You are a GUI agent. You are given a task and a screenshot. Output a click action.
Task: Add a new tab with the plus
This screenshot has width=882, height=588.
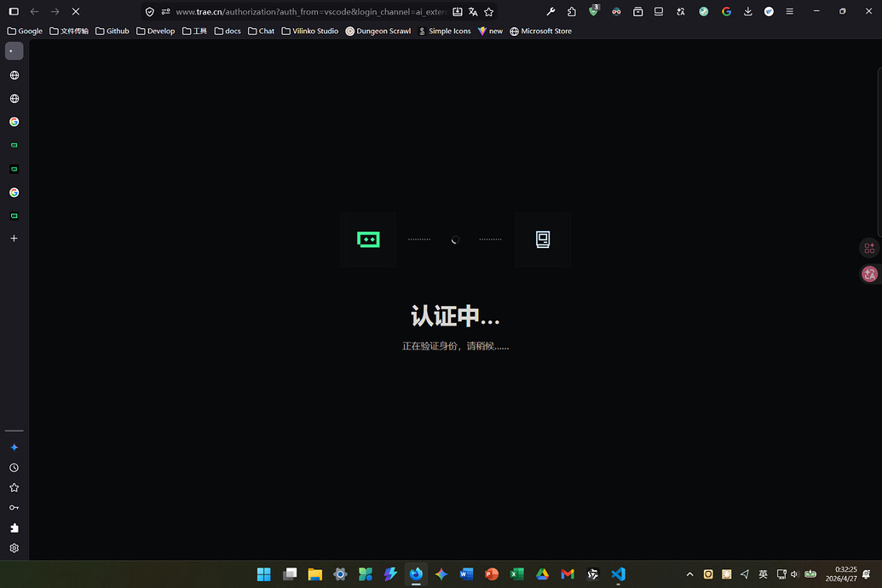coord(14,239)
